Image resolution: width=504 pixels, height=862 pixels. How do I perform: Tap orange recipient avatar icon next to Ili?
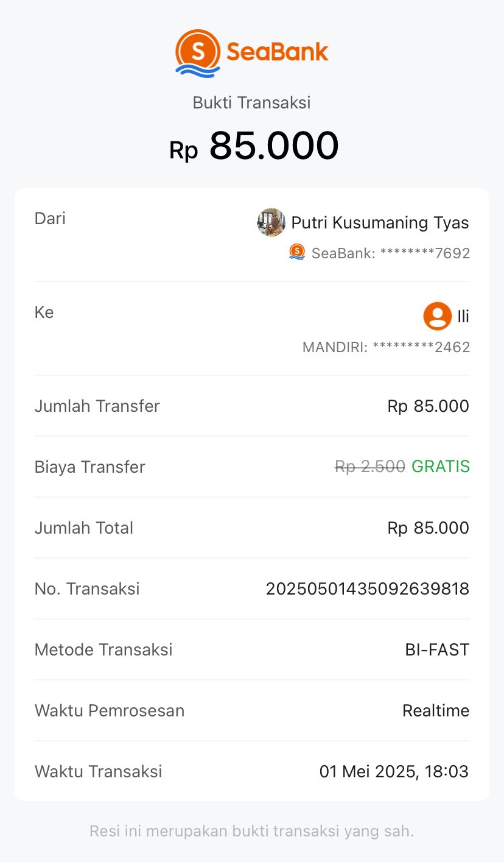pos(437,316)
